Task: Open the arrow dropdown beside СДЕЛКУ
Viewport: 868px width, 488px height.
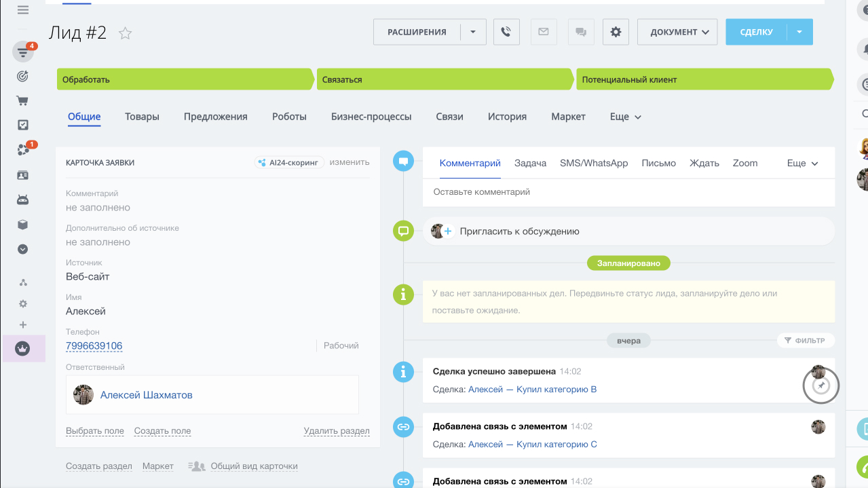Action: click(x=799, y=32)
